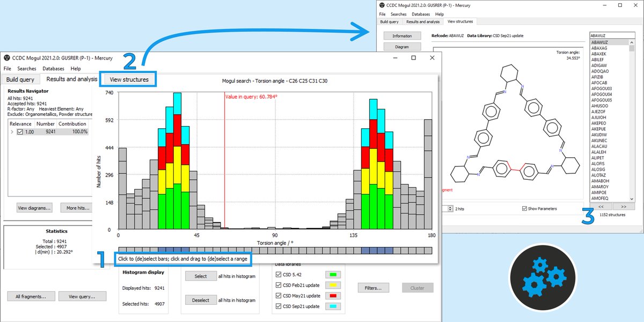
Task: Open Help menu in Results and analysis window
Action: (x=76, y=69)
